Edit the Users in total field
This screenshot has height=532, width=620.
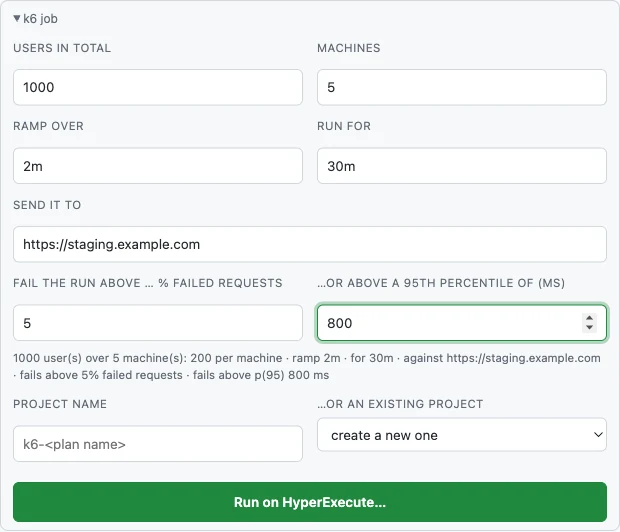[x=158, y=87]
